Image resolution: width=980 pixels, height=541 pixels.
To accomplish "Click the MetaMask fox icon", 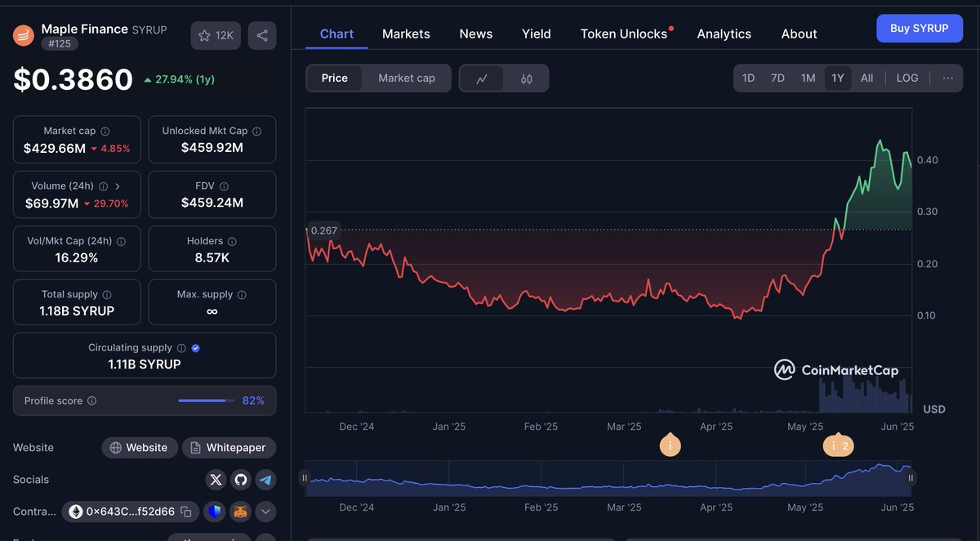I will tap(240, 512).
